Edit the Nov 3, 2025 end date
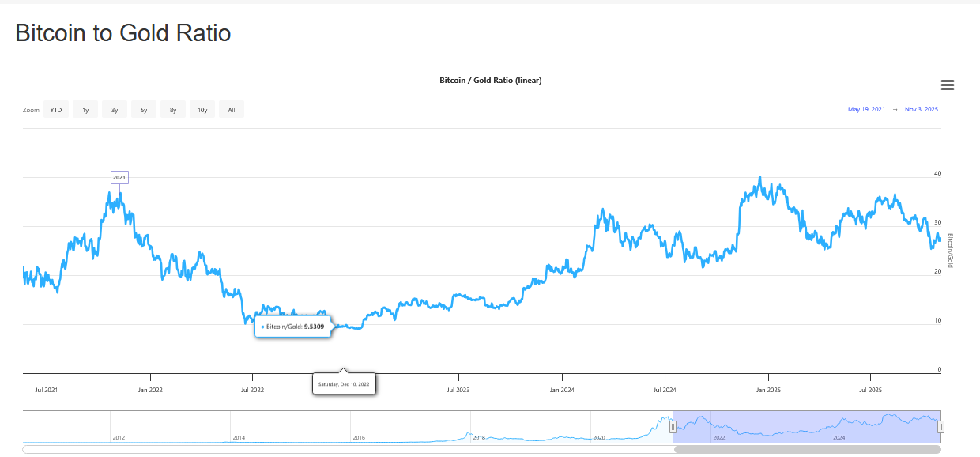The width and height of the screenshot is (980, 457). click(922, 109)
